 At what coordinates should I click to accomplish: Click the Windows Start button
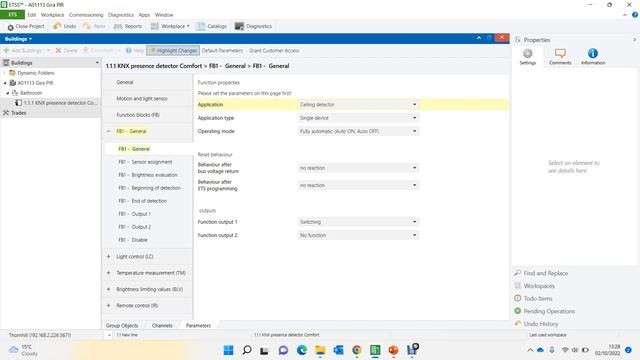(x=229, y=350)
